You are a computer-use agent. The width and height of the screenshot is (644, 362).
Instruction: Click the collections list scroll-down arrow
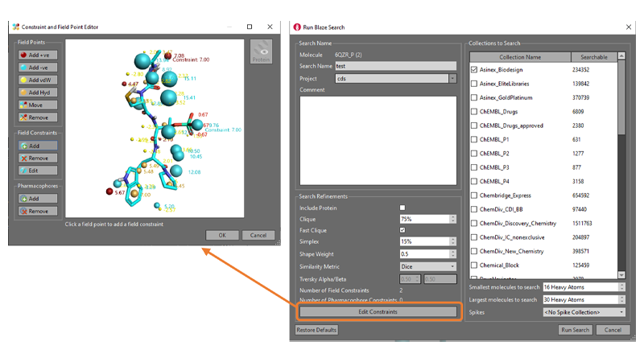click(621, 275)
